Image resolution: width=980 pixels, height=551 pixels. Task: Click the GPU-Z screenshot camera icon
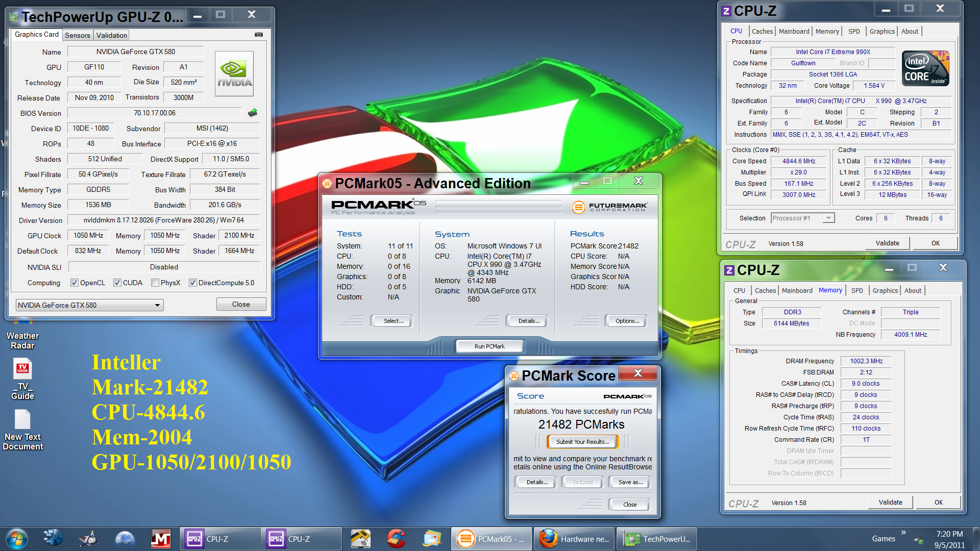259,35
